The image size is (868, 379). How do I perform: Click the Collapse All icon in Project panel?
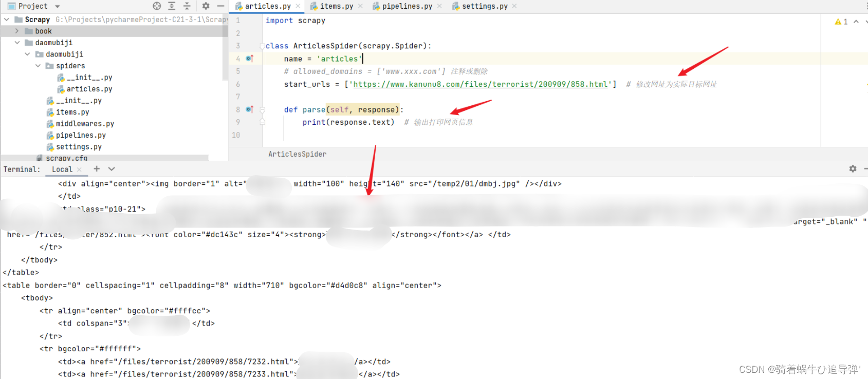click(187, 6)
